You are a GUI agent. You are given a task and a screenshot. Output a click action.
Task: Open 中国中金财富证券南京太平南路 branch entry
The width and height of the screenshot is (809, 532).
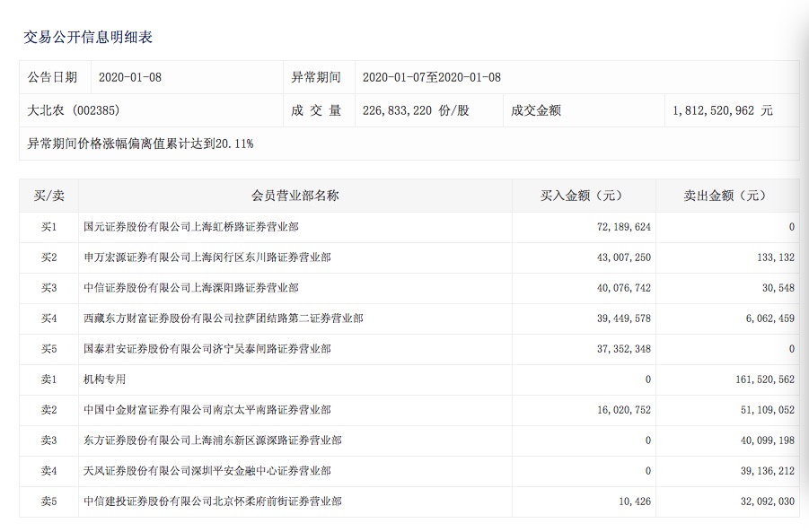[x=207, y=410]
